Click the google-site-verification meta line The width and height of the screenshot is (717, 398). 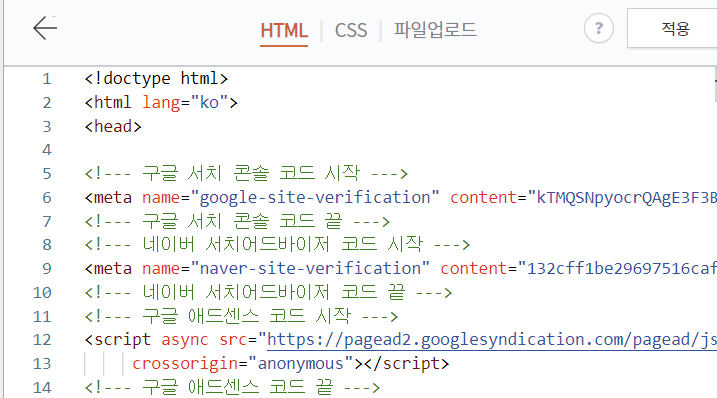click(401, 198)
